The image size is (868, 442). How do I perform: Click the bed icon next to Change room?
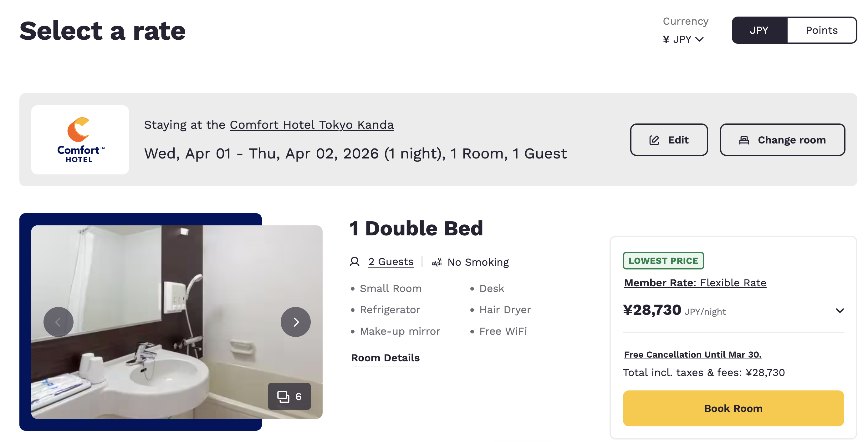[743, 139]
